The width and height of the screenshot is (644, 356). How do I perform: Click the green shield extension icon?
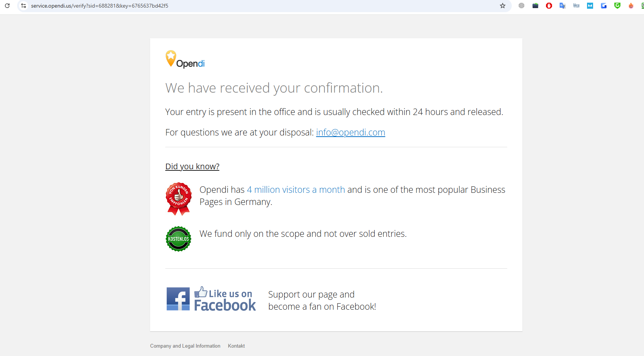[617, 6]
